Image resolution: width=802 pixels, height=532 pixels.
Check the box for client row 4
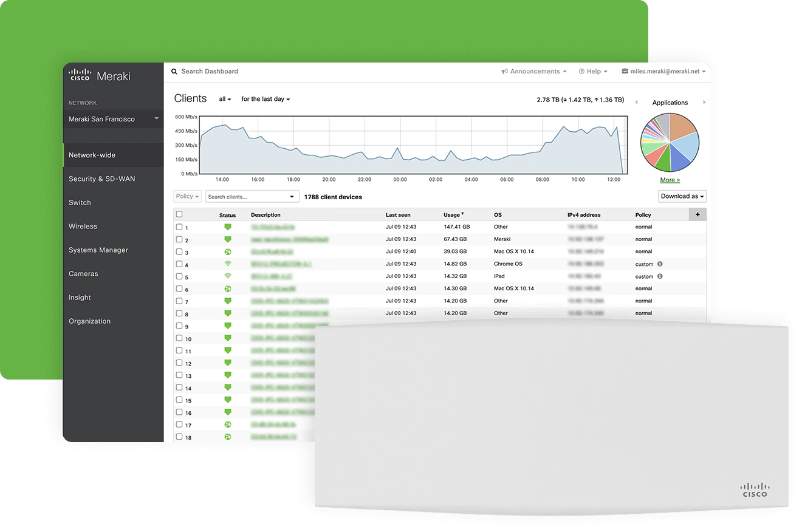point(179,264)
